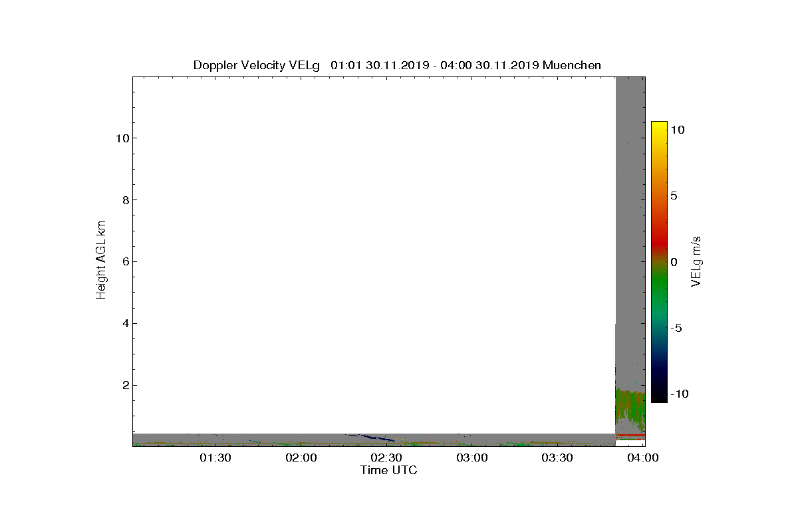The width and height of the screenshot is (798, 532).
Task: Click the '01:30' time tick label
Action: coord(217,458)
